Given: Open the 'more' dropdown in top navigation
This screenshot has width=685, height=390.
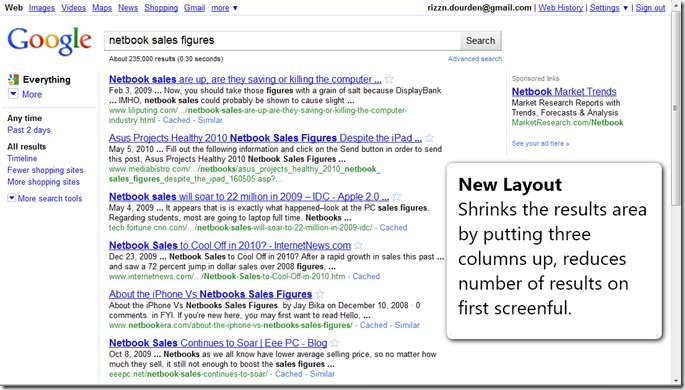Looking at the screenshot, I should coord(224,8).
